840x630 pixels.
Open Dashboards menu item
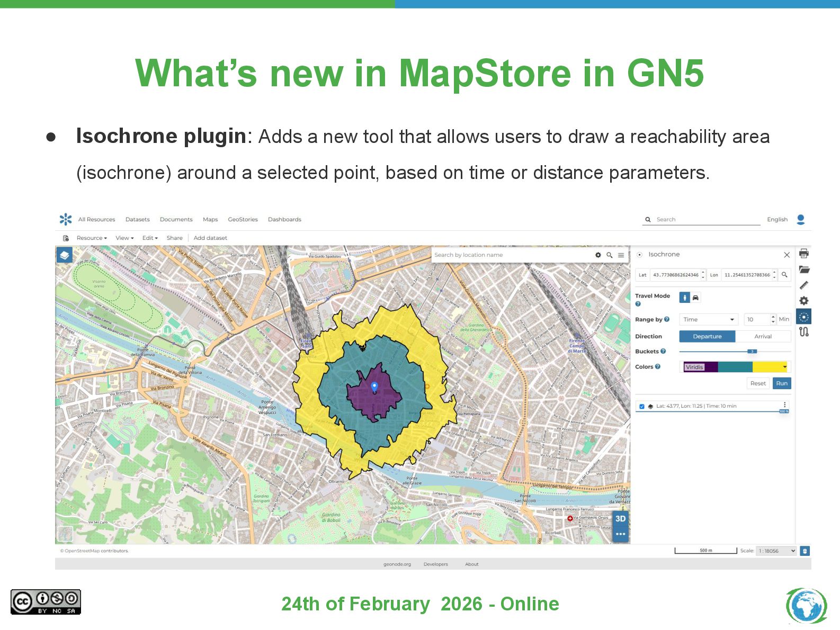click(x=284, y=220)
